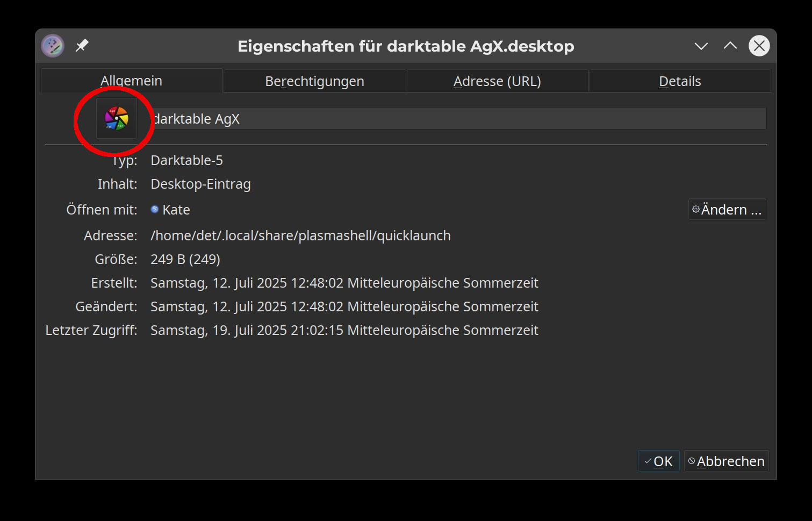Image resolution: width=812 pixels, height=521 pixels.
Task: Click the darktable AgX application icon button
Action: coord(117,118)
